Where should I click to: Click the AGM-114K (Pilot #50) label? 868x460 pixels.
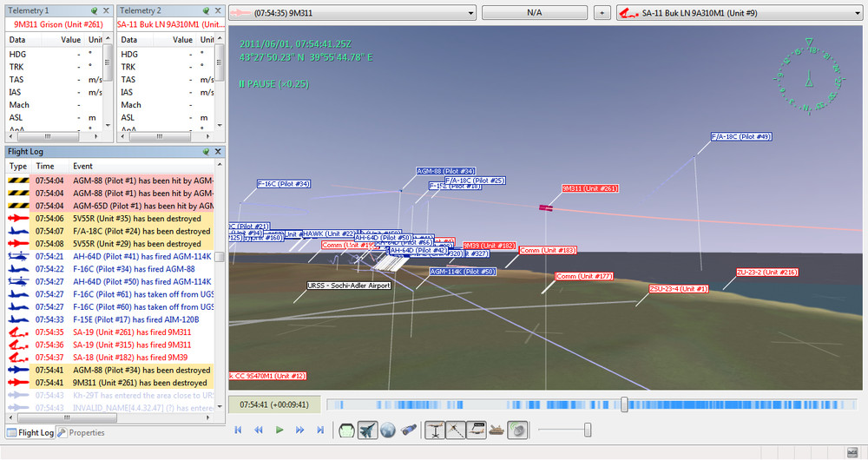463,272
